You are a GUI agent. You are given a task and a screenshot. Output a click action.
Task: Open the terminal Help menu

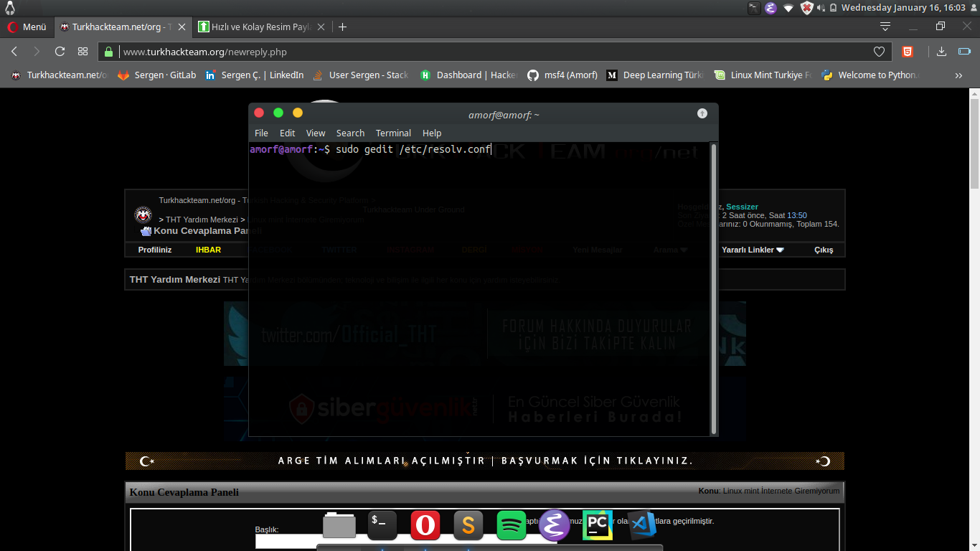[432, 133]
